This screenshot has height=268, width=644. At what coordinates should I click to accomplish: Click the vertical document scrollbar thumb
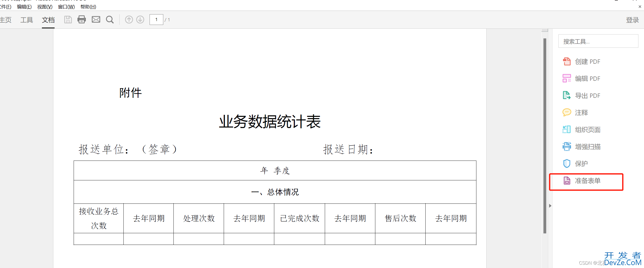545,136
